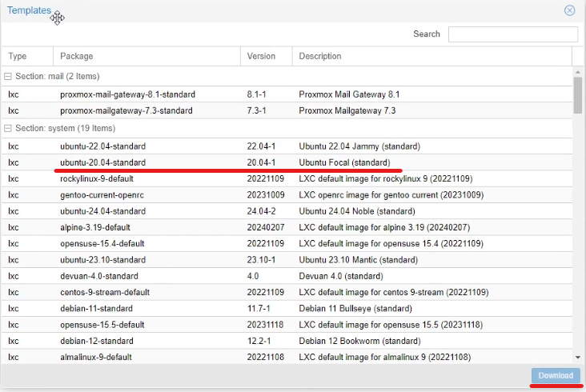Select gentoo-current-openrc template row
This screenshot has height=392, width=586.
[287, 195]
